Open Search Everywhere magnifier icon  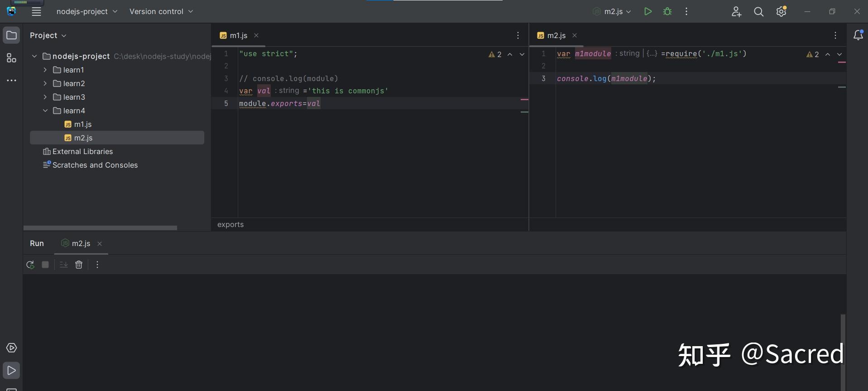[758, 12]
